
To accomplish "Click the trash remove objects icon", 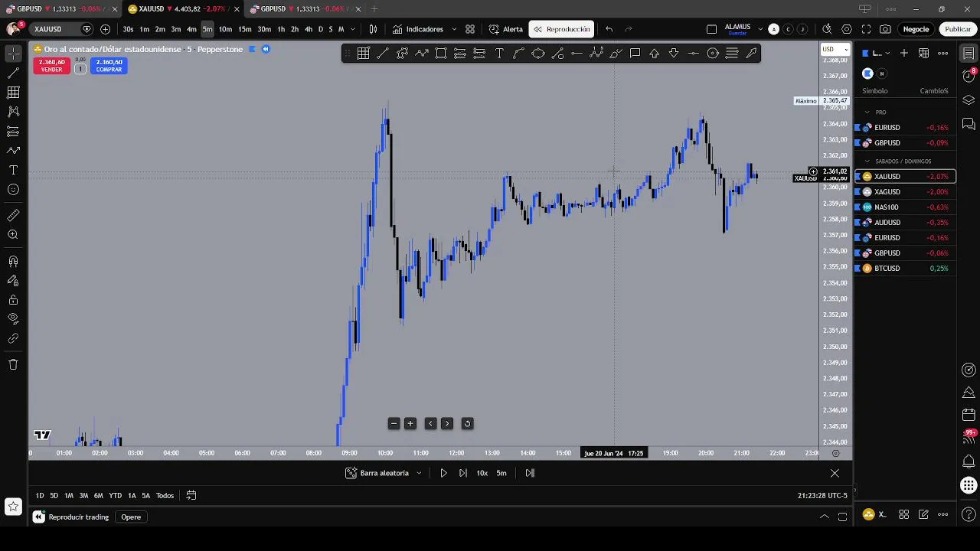I will tap(13, 364).
